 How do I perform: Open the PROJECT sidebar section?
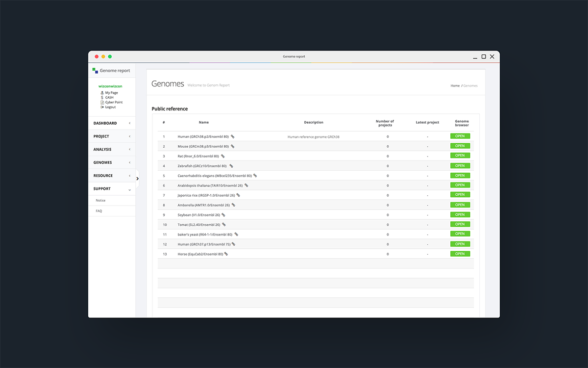coord(112,136)
